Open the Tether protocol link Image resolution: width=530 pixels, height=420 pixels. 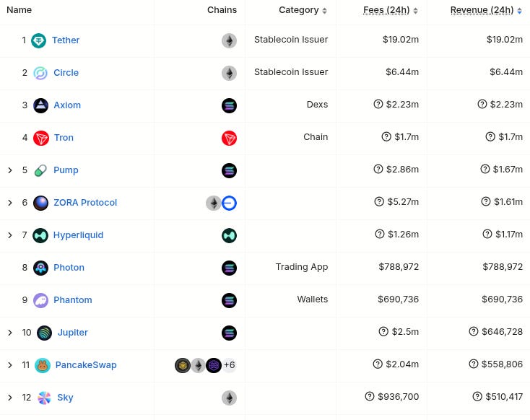[x=66, y=40]
